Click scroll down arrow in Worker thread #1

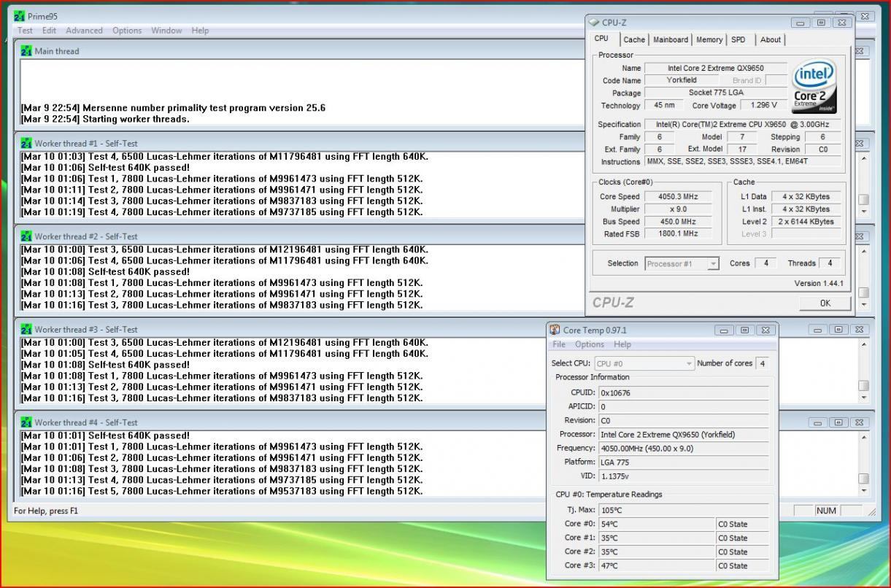click(x=864, y=212)
